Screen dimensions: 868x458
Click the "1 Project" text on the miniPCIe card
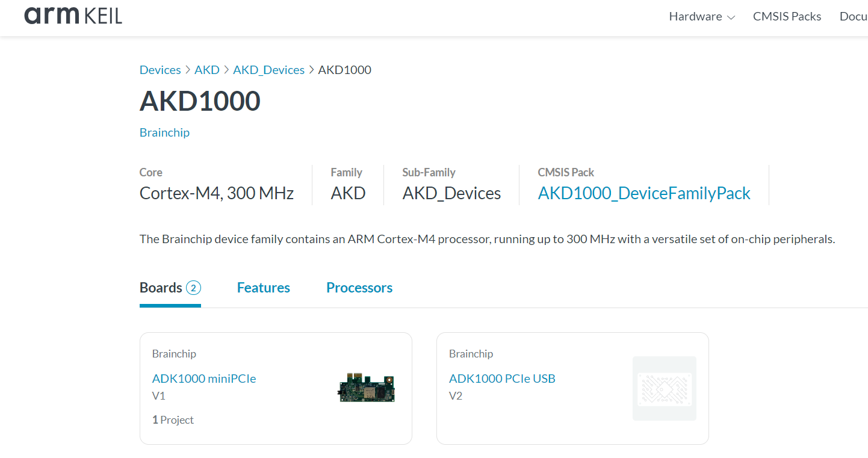coord(173,420)
